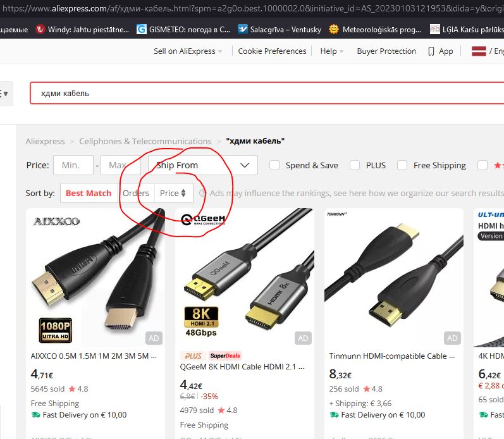
Task: Open the AIXXCO 0.5M 1.5M cable title
Action: click(x=94, y=356)
